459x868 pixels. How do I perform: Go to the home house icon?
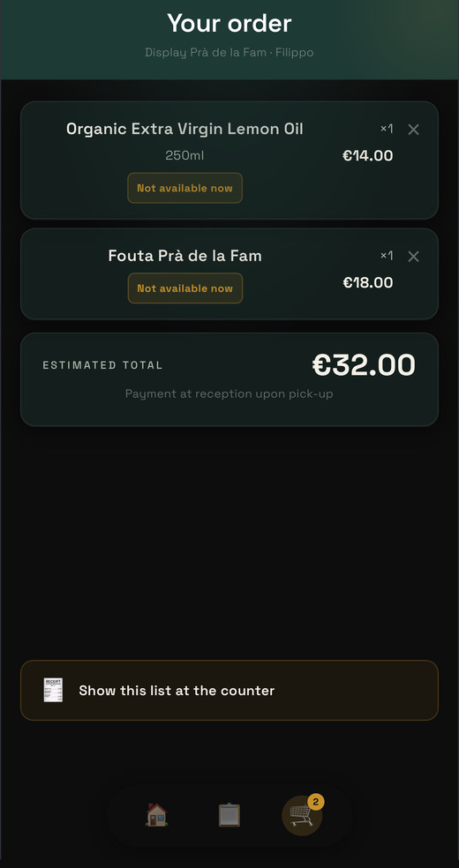point(157,815)
